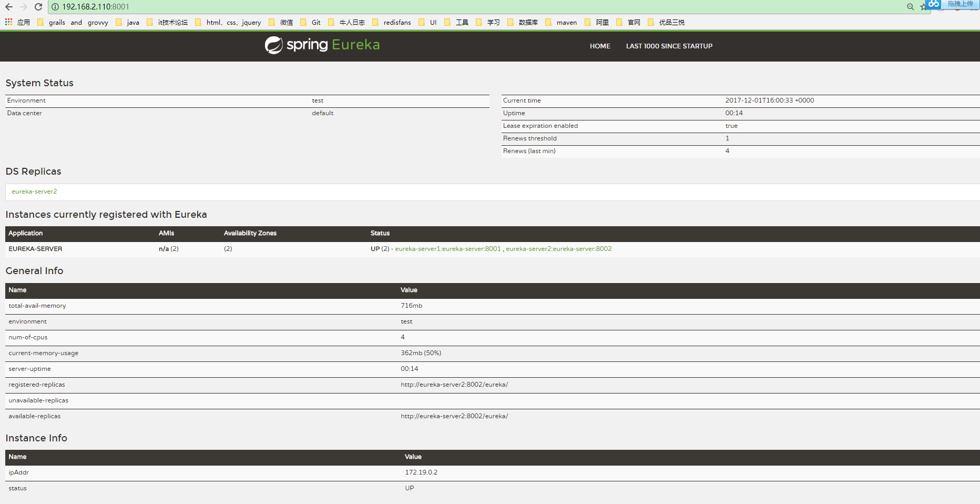Click the Spring Eureka logo

click(x=322, y=45)
